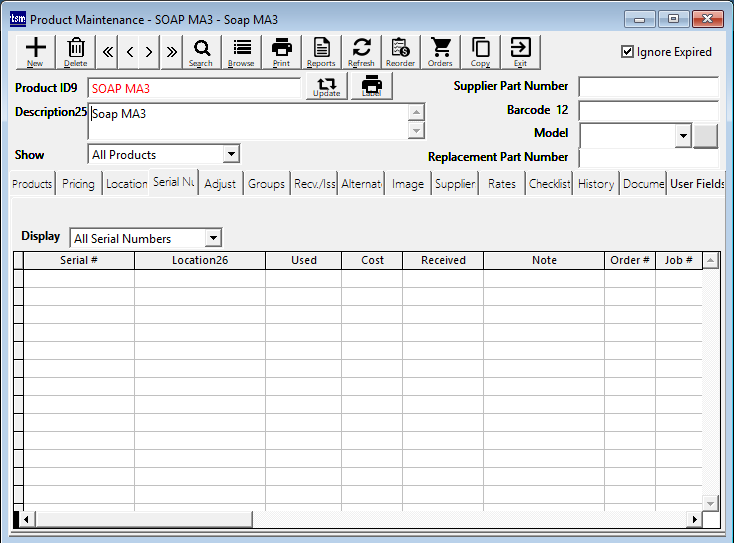
Task: Expand the Show All Products dropdown
Action: click(231, 154)
